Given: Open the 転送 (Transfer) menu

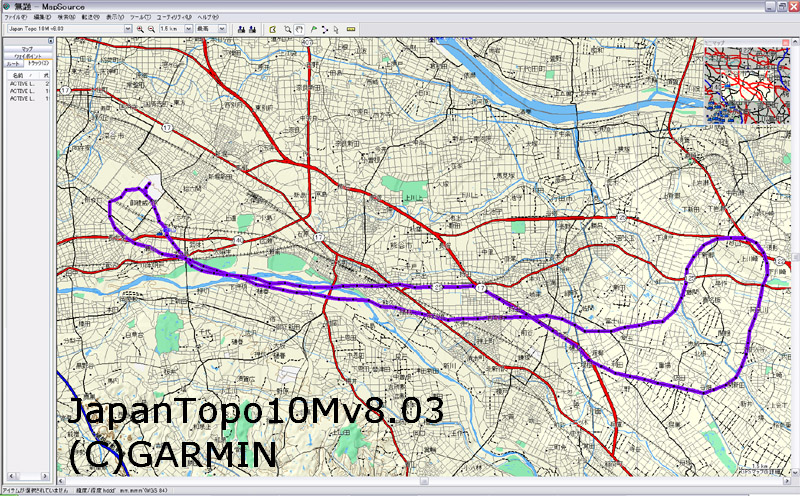Looking at the screenshot, I should pos(90,17).
